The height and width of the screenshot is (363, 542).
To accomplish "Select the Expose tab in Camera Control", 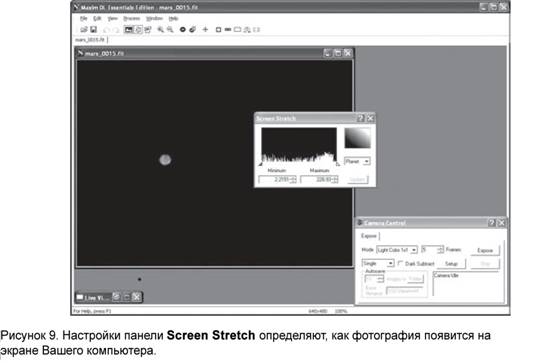I will click(368, 236).
